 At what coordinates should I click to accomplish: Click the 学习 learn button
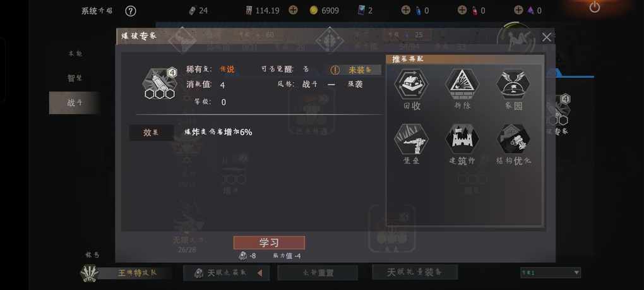(269, 243)
